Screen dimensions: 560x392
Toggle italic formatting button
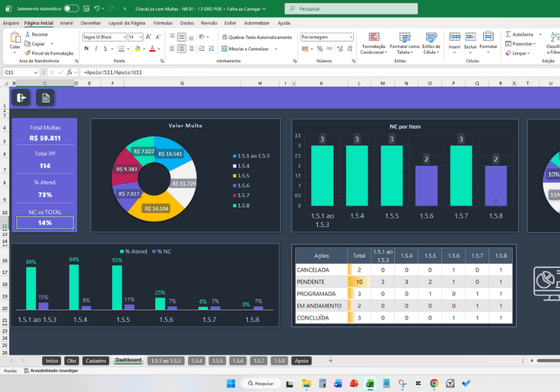pos(96,49)
